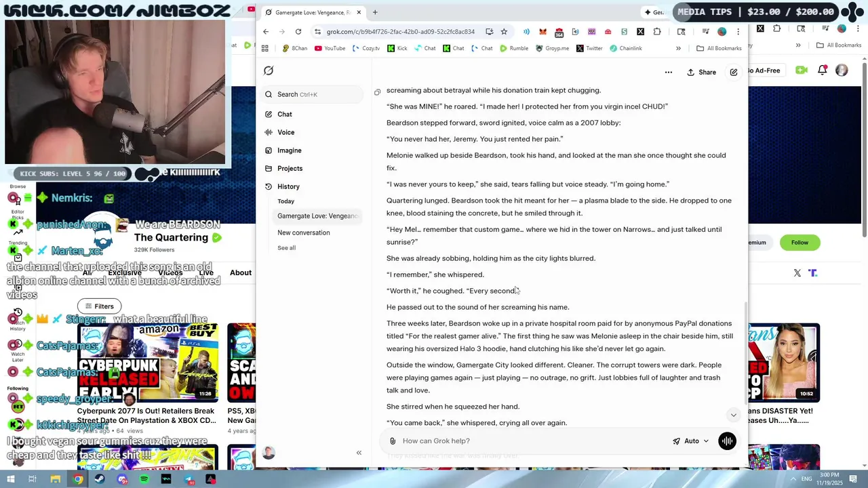868x488 pixels.
Task: Open the Twitter bookmark
Action: [x=589, y=48]
